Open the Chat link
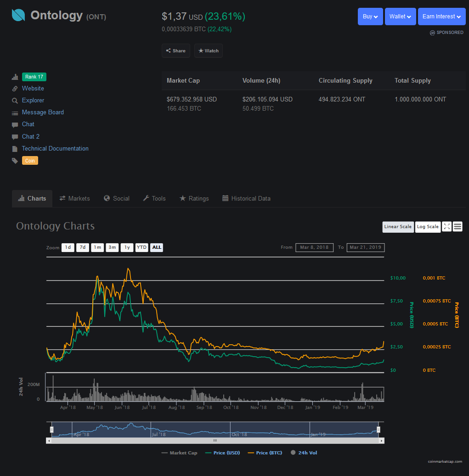The image size is (469, 476). 28,124
